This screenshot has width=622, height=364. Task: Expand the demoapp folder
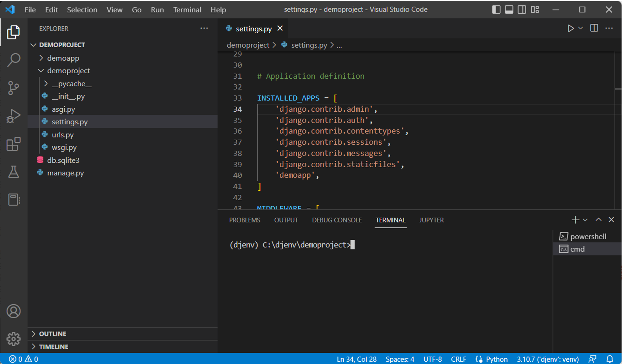pos(63,58)
